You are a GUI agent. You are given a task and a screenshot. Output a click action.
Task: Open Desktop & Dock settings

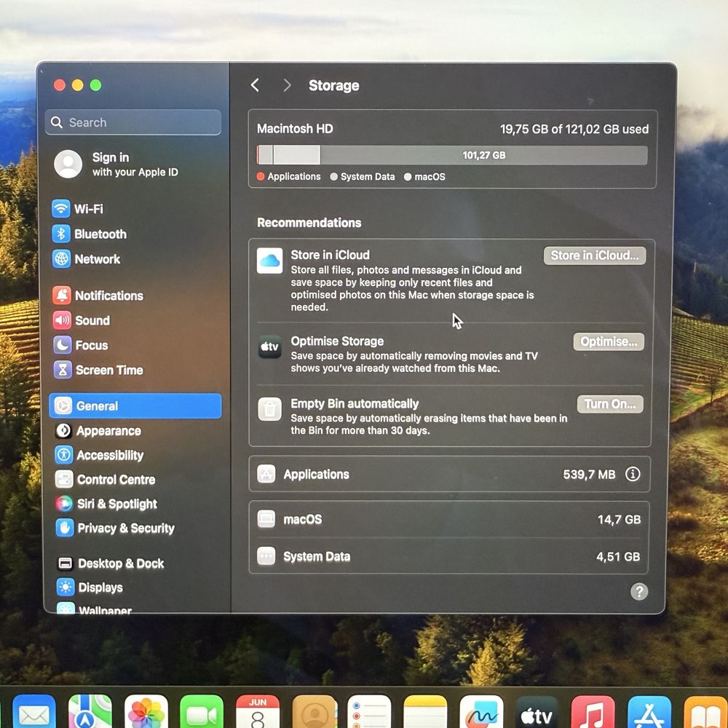pyautogui.click(x=110, y=563)
